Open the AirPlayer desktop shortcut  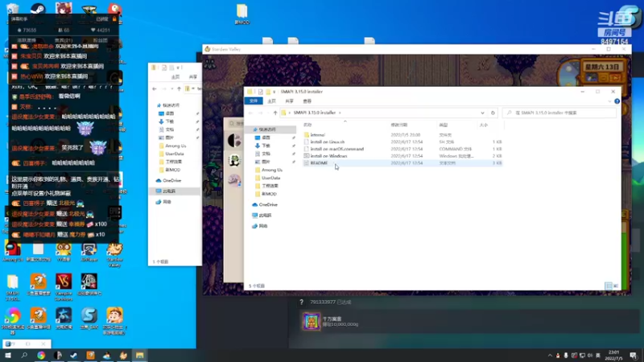click(x=89, y=252)
